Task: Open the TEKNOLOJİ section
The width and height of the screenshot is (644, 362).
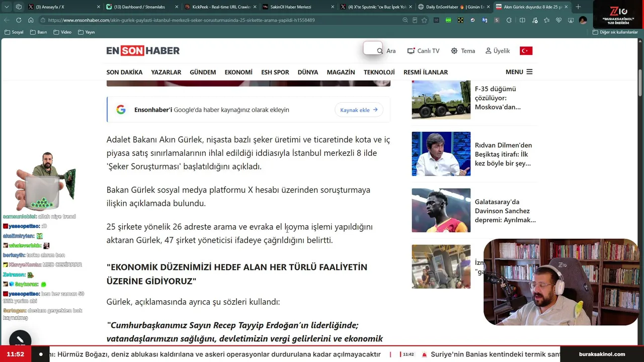Action: tap(379, 72)
